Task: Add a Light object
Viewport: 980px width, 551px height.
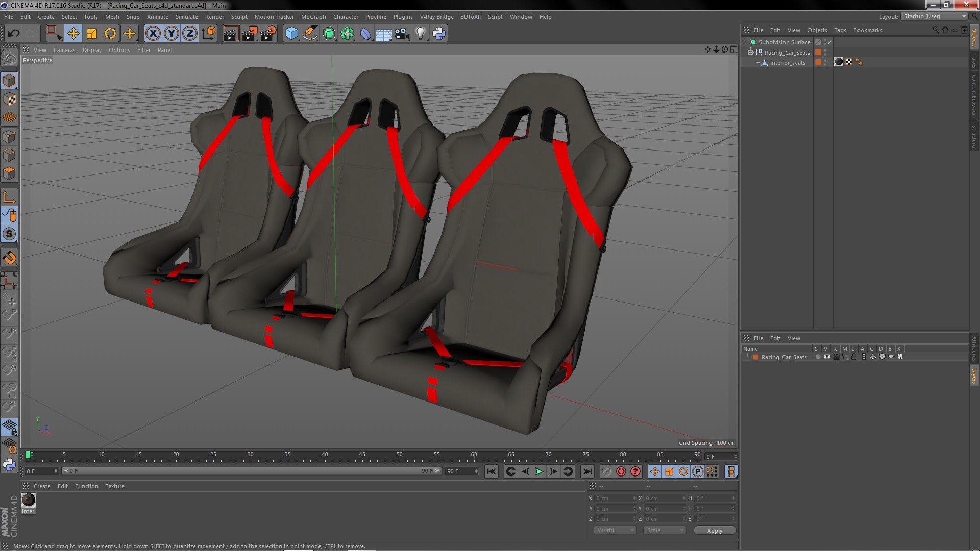Action: (x=420, y=34)
